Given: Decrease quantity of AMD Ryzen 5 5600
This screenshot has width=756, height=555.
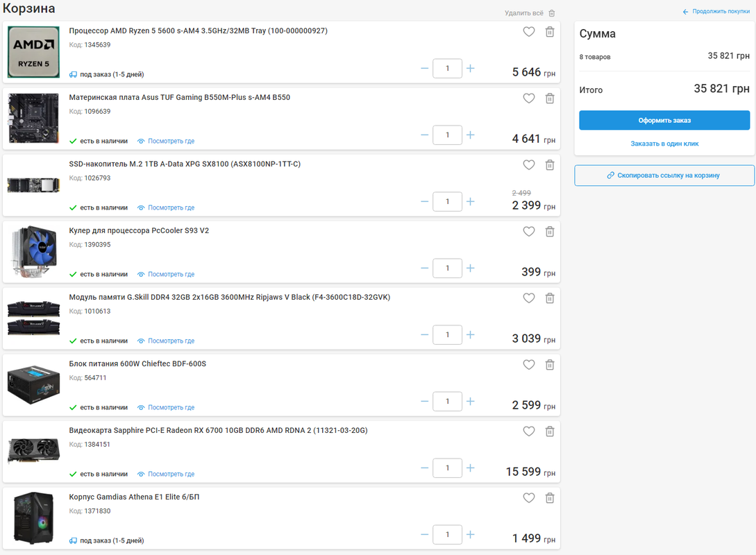Looking at the screenshot, I should click(424, 69).
